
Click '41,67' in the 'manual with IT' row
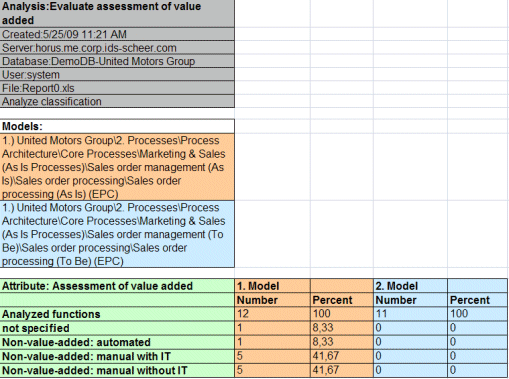click(342, 356)
